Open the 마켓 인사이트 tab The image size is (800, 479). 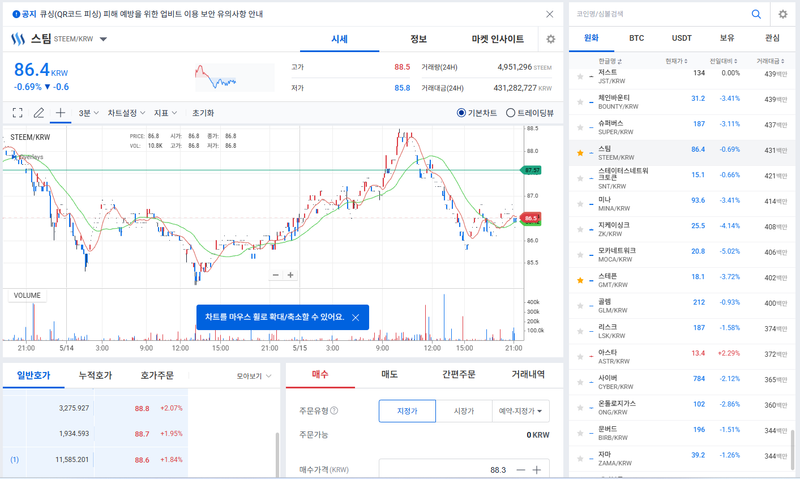point(497,39)
